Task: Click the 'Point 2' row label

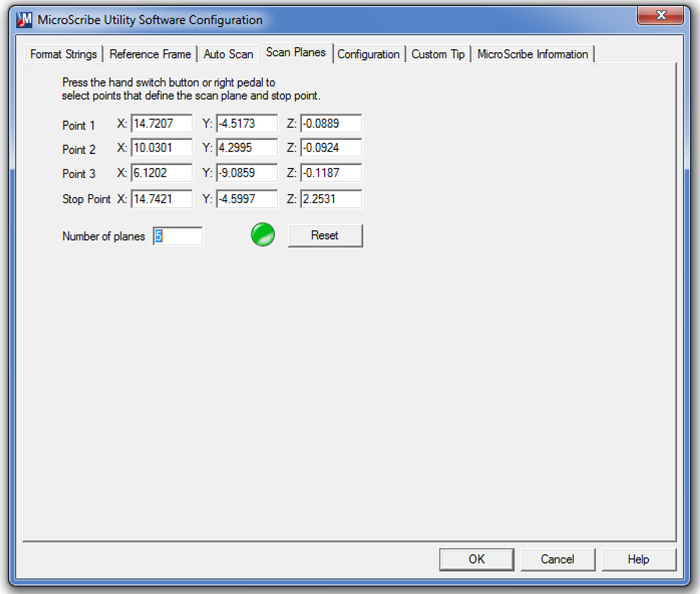Action: click(x=79, y=150)
